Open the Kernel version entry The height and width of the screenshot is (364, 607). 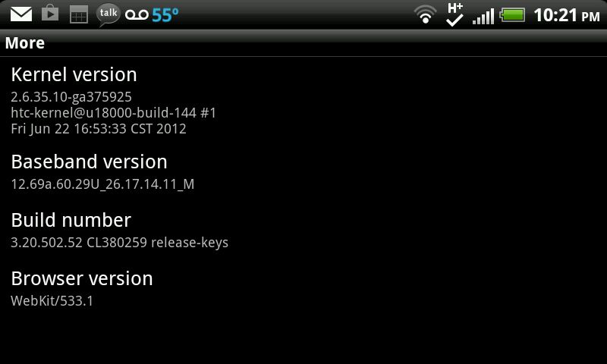click(303, 101)
